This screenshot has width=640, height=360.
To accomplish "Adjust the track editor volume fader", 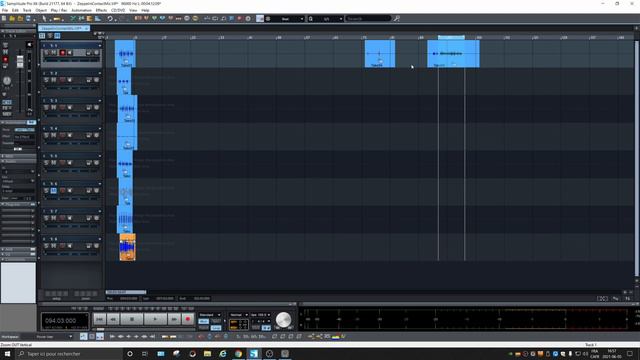I will coord(20,61).
